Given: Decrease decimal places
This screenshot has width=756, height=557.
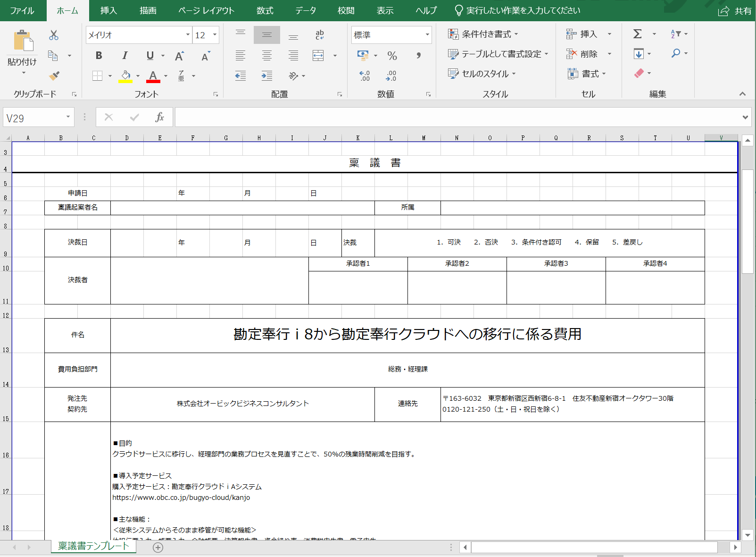Looking at the screenshot, I should 391,76.
